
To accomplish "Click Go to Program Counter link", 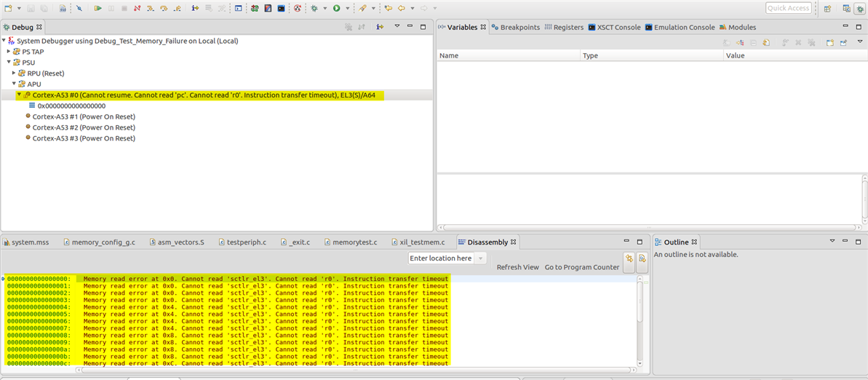I will pos(581,267).
